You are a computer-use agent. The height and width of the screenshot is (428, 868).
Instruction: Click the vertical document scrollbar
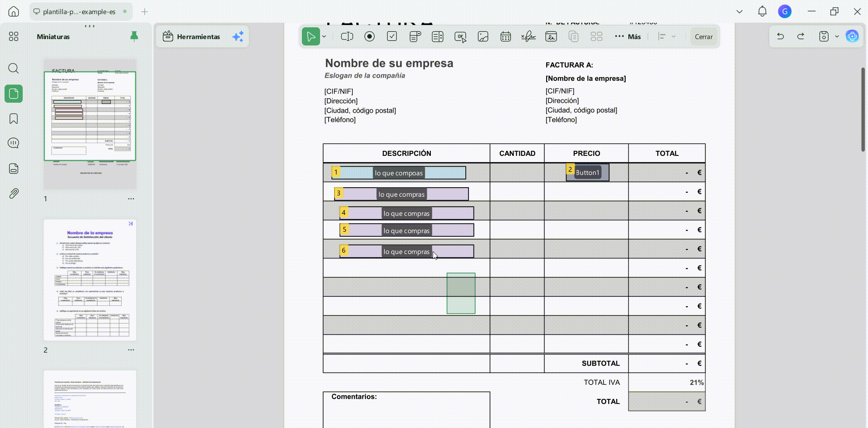coord(863,109)
